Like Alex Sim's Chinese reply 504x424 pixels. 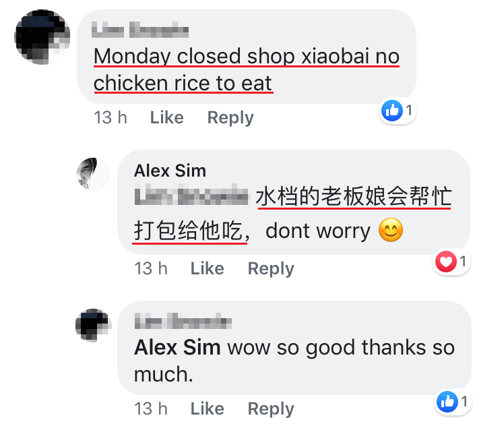tap(208, 268)
